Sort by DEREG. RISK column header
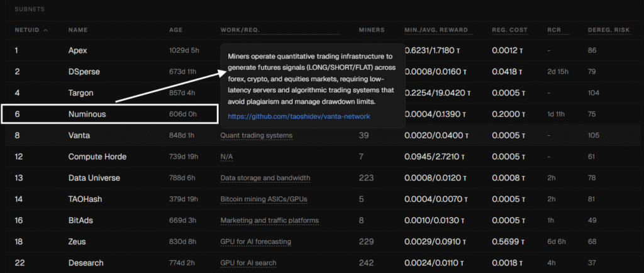 click(608, 30)
